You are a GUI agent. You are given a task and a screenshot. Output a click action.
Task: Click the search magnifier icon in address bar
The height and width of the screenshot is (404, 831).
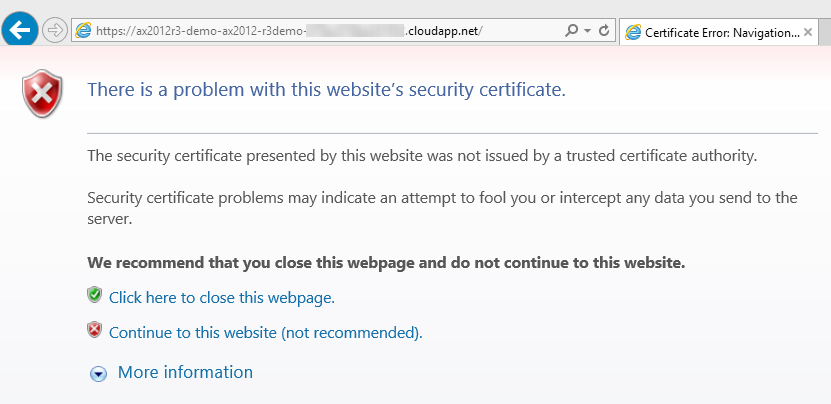tap(571, 31)
